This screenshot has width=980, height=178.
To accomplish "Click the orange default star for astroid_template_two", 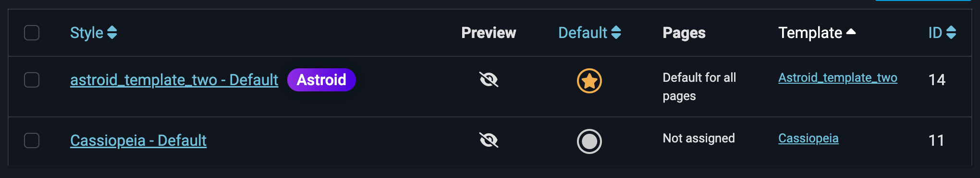I will coord(589,80).
